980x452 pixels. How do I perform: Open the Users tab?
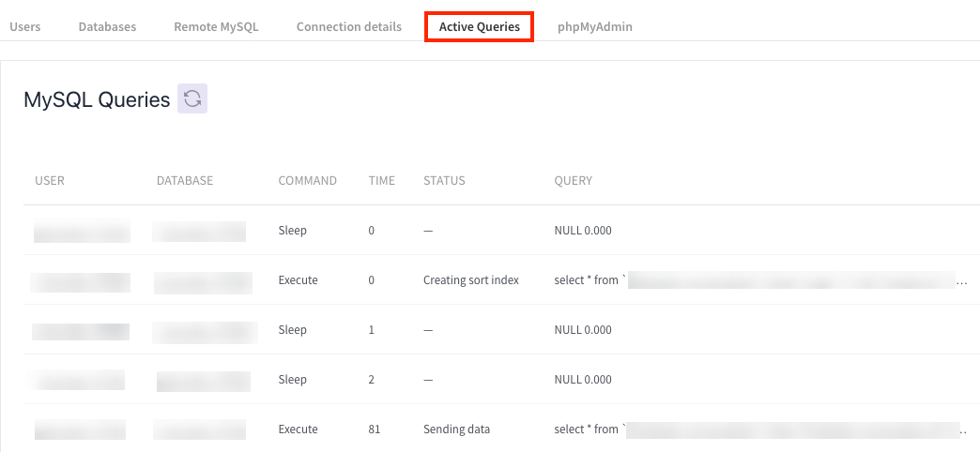click(x=25, y=26)
